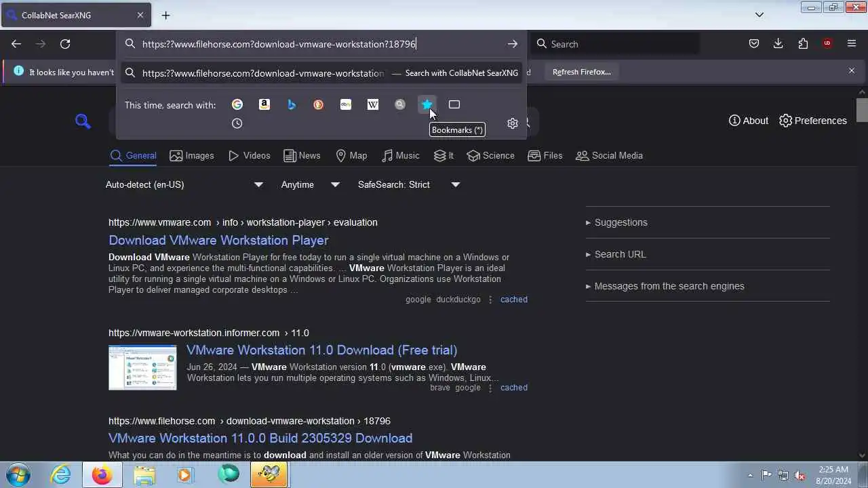The height and width of the screenshot is (488, 868).
Task: Search in open Tabs icon
Action: pyautogui.click(x=454, y=104)
